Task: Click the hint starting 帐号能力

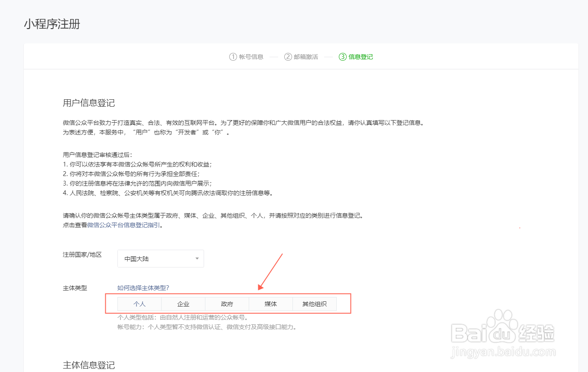Action: coord(208,327)
